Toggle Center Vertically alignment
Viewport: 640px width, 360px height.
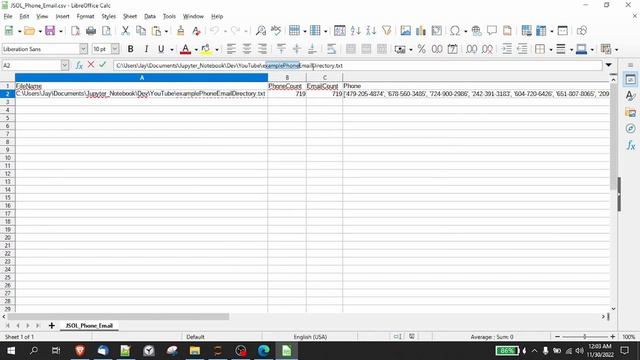[x=296, y=49]
